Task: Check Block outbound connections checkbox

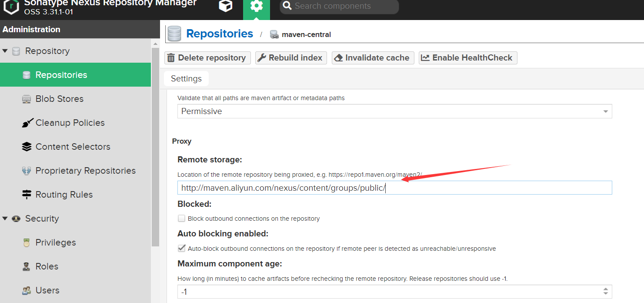Action: (x=181, y=219)
